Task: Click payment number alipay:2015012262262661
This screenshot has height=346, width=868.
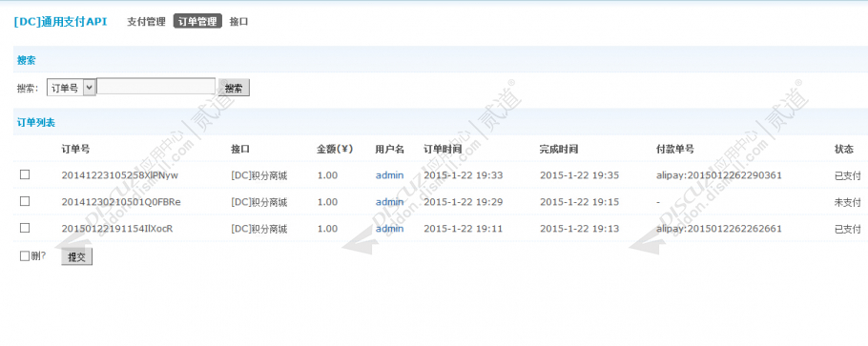Action: click(719, 229)
